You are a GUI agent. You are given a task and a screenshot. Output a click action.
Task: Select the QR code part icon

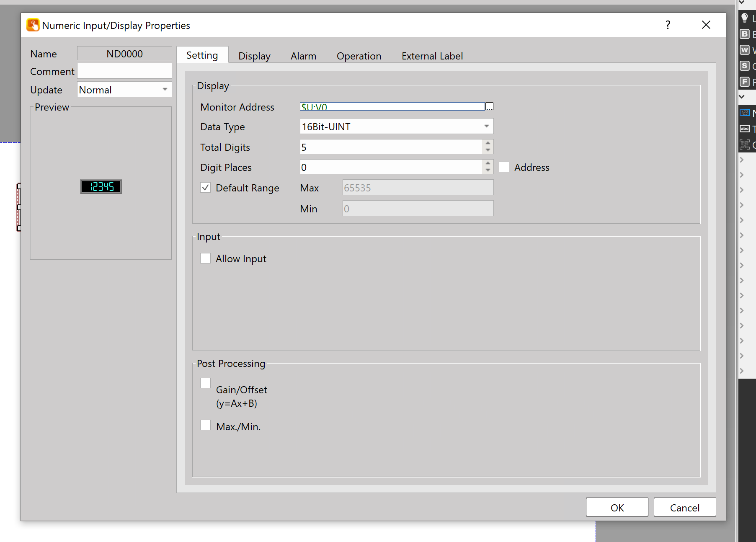coord(744,145)
